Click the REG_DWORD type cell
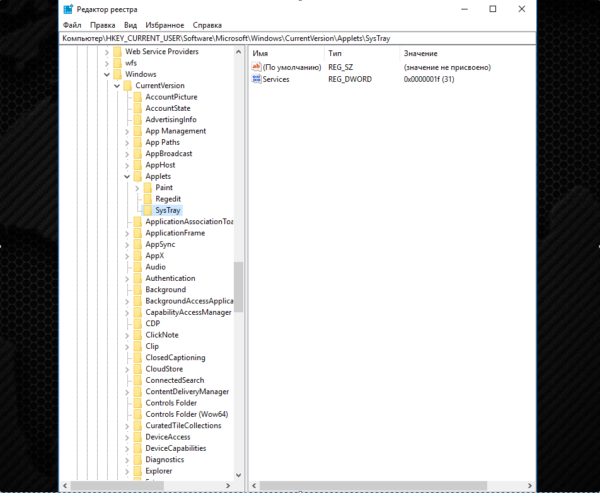 point(350,79)
